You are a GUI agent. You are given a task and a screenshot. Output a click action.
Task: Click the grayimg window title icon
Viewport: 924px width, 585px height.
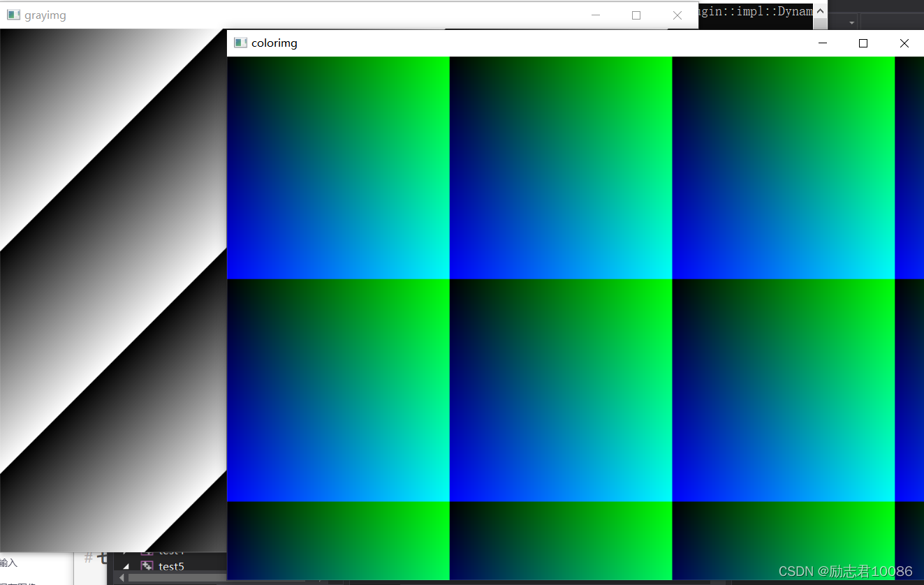point(13,15)
